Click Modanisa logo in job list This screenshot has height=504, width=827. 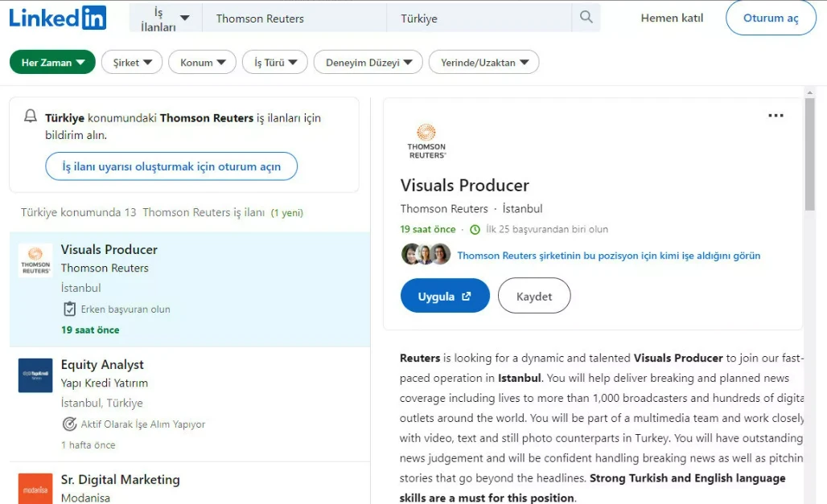[35, 489]
